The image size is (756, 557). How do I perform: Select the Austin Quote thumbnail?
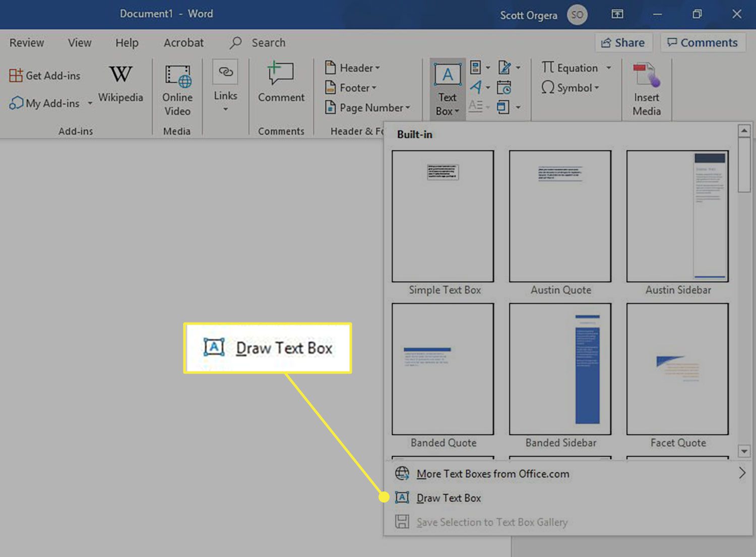tap(560, 216)
